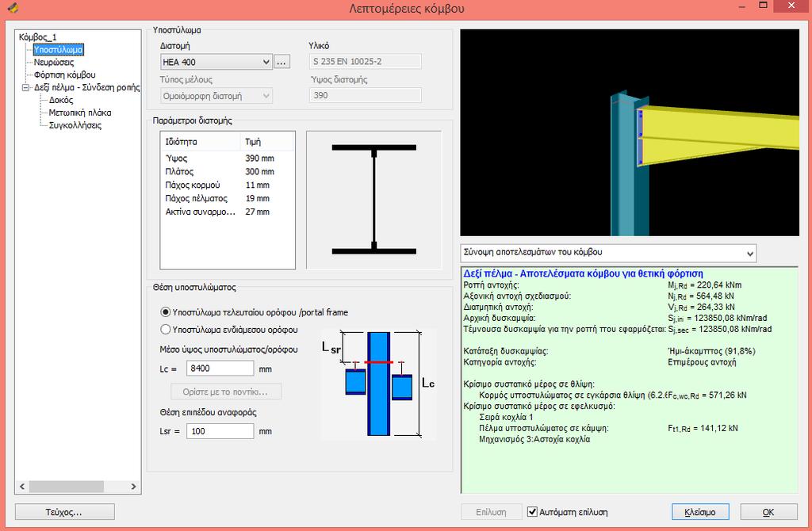812x531 pixels.
Task: Click Ύψος διατομής field 390
Action: pyautogui.click(x=365, y=95)
